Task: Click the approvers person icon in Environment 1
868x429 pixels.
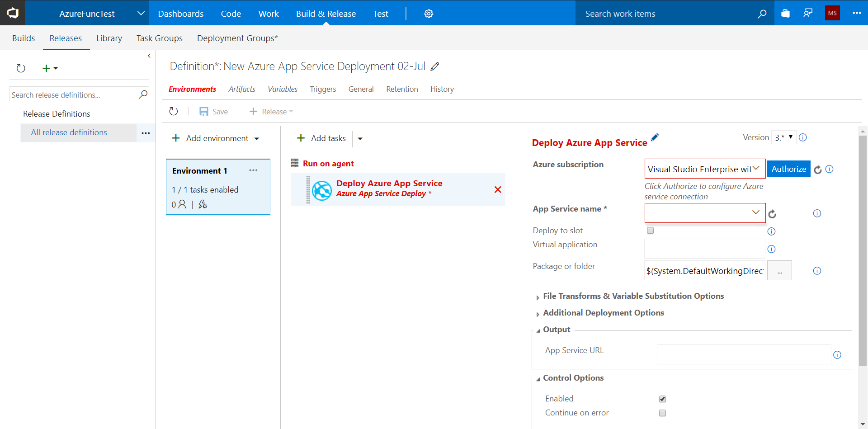Action: 182,204
